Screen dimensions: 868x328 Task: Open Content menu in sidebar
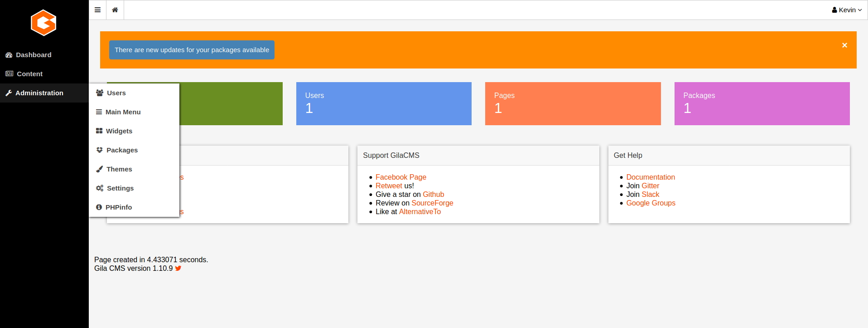44,74
